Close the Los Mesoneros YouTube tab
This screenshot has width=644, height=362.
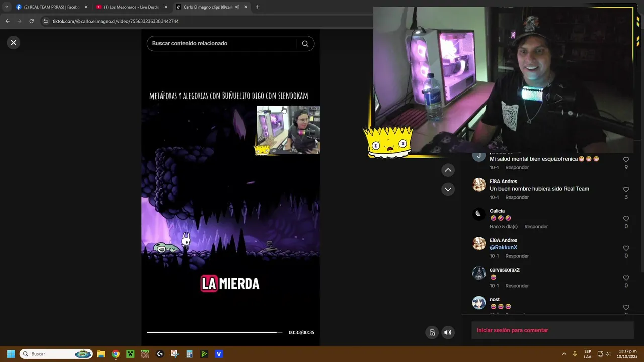click(166, 7)
